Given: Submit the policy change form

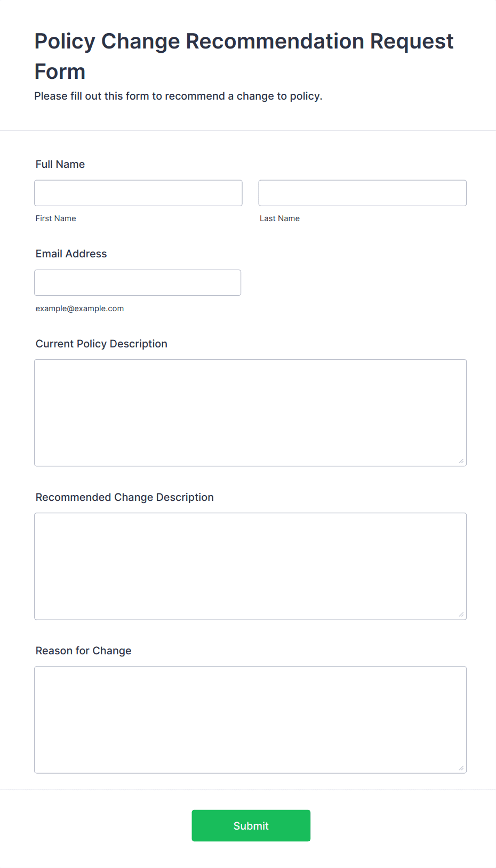Looking at the screenshot, I should 251,825.
